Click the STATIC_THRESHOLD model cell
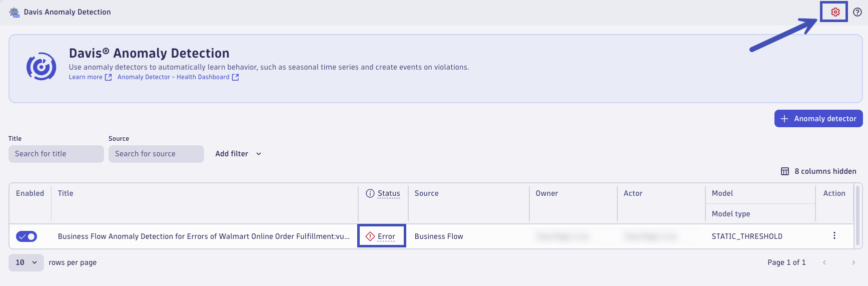Image resolution: width=868 pixels, height=286 pixels. 747,236
